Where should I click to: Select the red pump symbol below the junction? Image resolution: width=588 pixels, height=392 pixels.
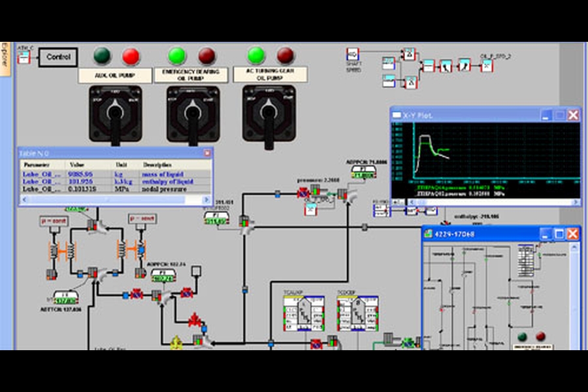point(194,320)
